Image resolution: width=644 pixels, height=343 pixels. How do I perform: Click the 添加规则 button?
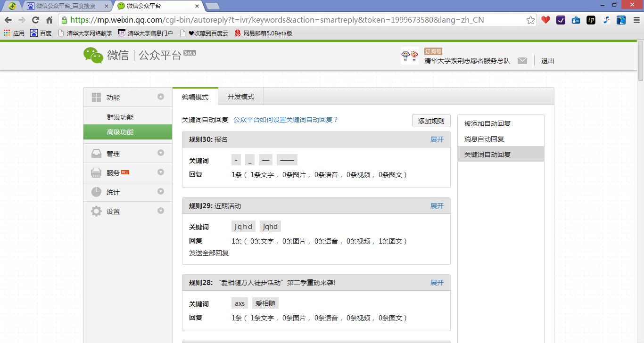coord(430,121)
